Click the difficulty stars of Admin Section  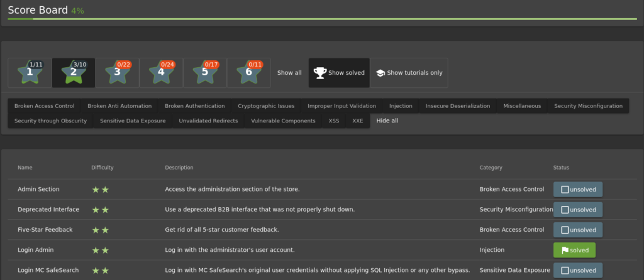point(100,190)
